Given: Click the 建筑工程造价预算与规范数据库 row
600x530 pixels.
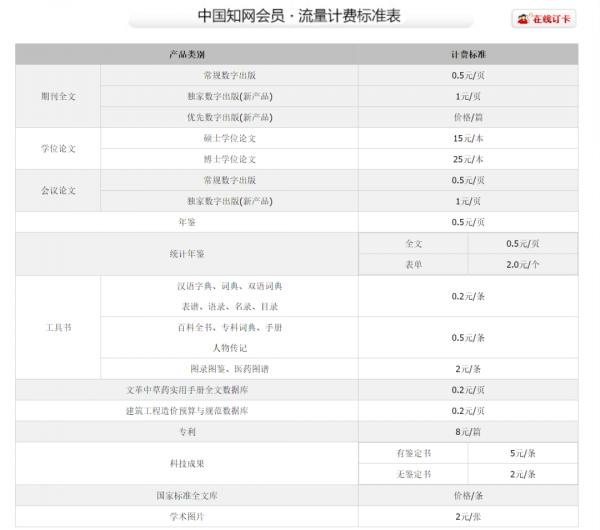Looking at the screenshot, I should (x=187, y=411).
